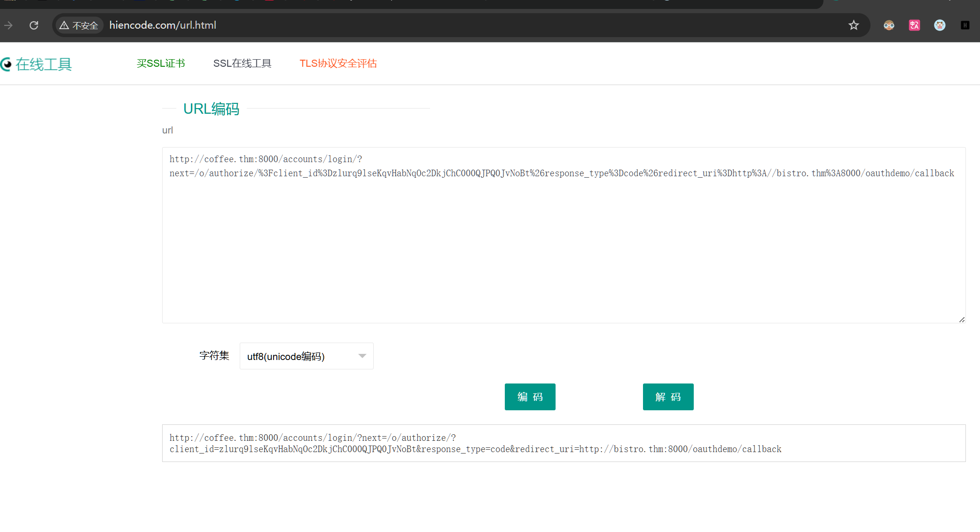Click the decoded output result box

coord(563,443)
